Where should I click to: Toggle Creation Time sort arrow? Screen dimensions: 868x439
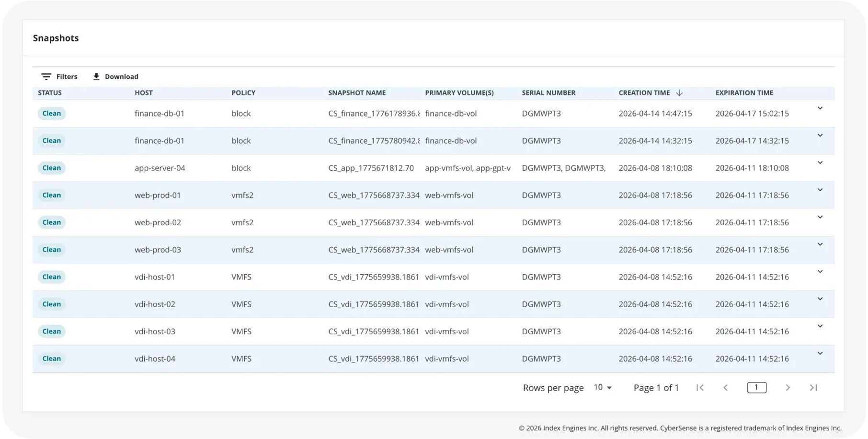pos(679,93)
